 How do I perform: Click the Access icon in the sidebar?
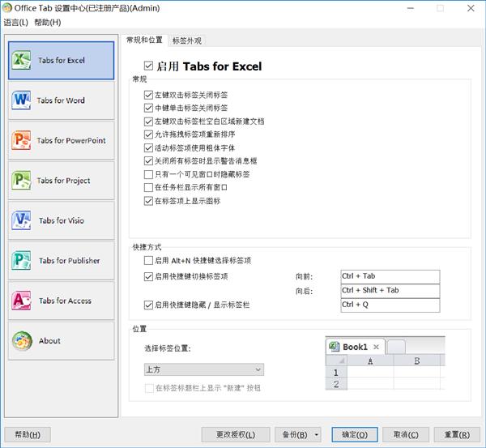tap(21, 300)
